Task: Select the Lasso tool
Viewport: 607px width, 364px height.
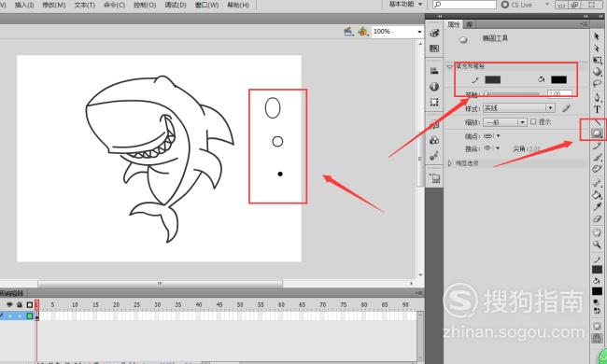Action: tap(597, 84)
